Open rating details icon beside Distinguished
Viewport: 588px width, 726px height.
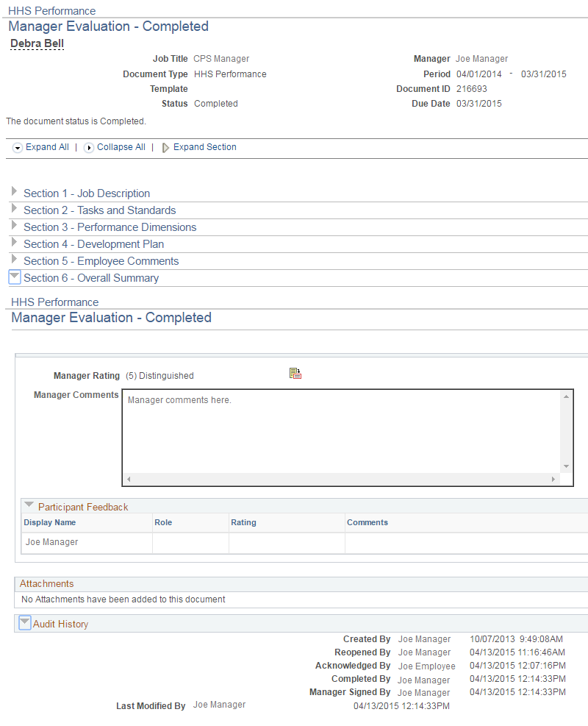tap(295, 374)
